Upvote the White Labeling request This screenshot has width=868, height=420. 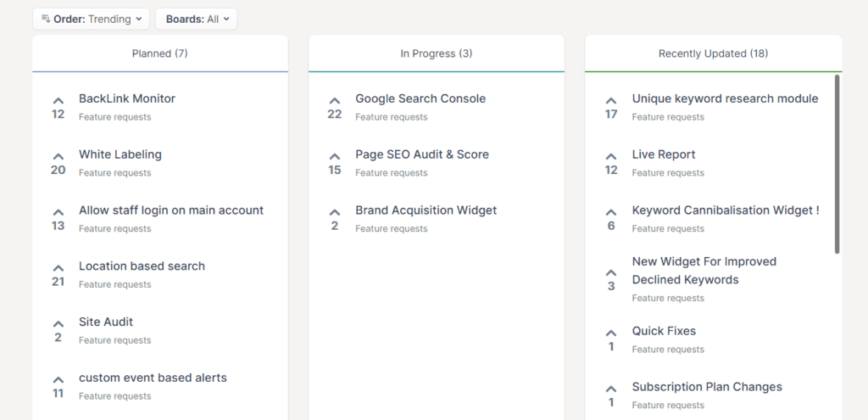(58, 158)
